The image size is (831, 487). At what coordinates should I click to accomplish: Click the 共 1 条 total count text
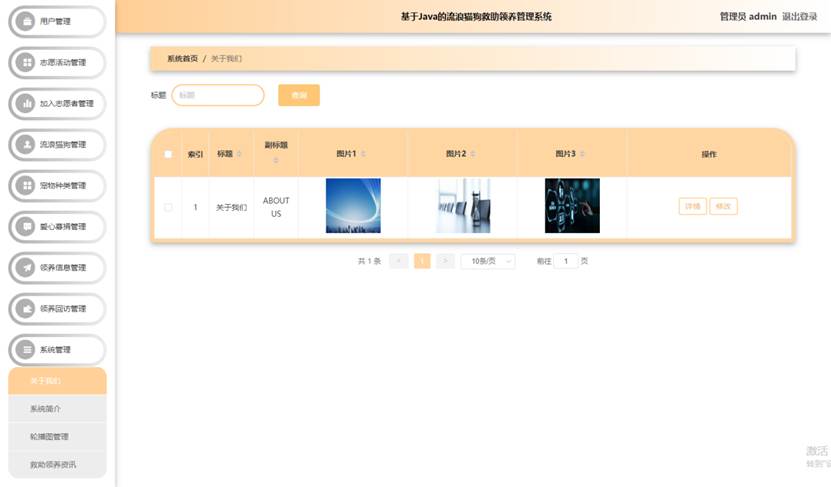click(x=369, y=261)
